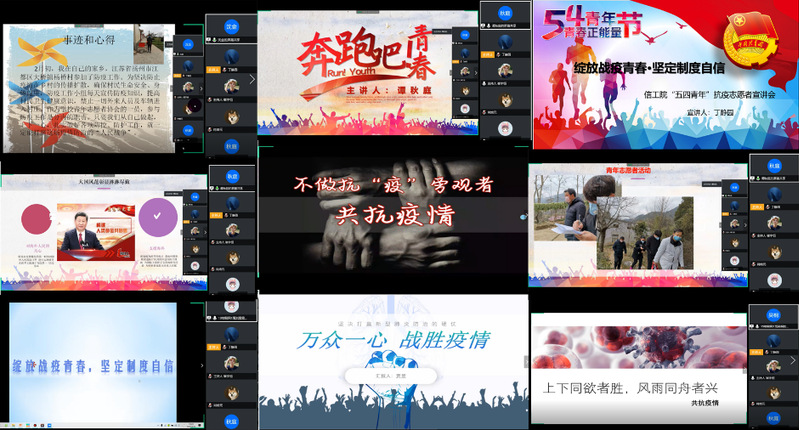Click the round white-pink avatar beside 54青年节 slide
Viewport: 799px width, 430px height.
pyautogui.click(x=507, y=126)
